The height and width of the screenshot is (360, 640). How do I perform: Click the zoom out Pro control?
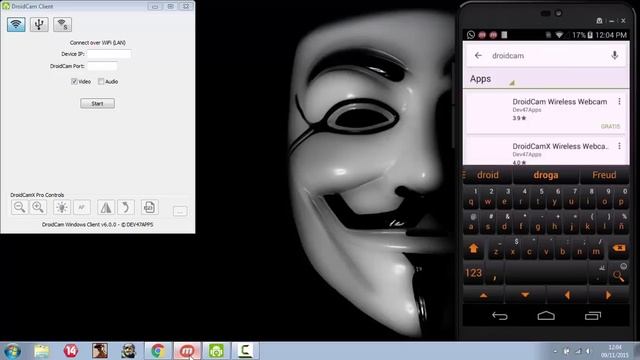pos(19,207)
